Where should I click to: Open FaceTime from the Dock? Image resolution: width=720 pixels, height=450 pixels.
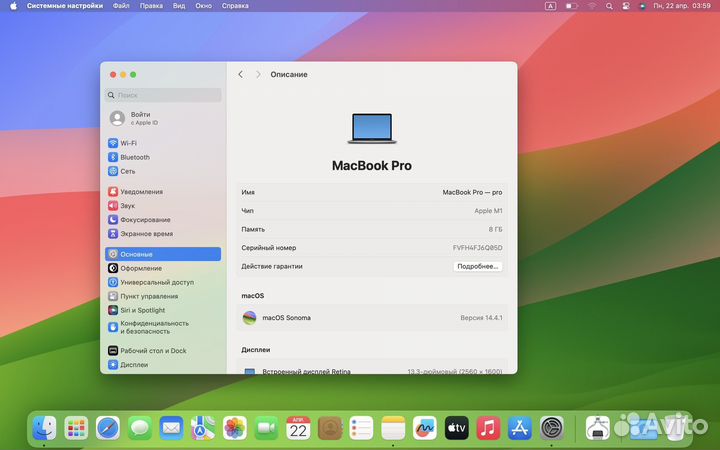(x=266, y=428)
